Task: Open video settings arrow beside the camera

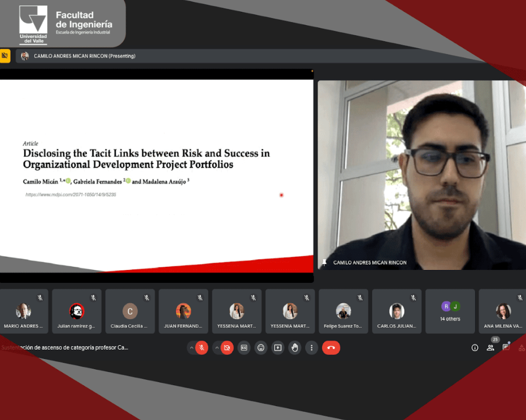Action: click(x=217, y=348)
